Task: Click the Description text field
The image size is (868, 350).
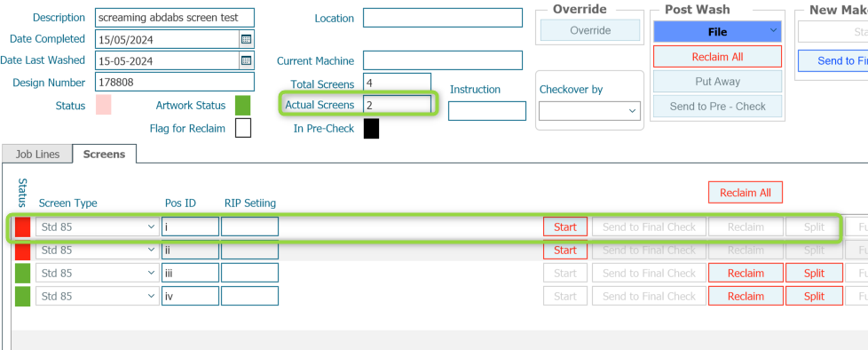Action: pos(175,18)
